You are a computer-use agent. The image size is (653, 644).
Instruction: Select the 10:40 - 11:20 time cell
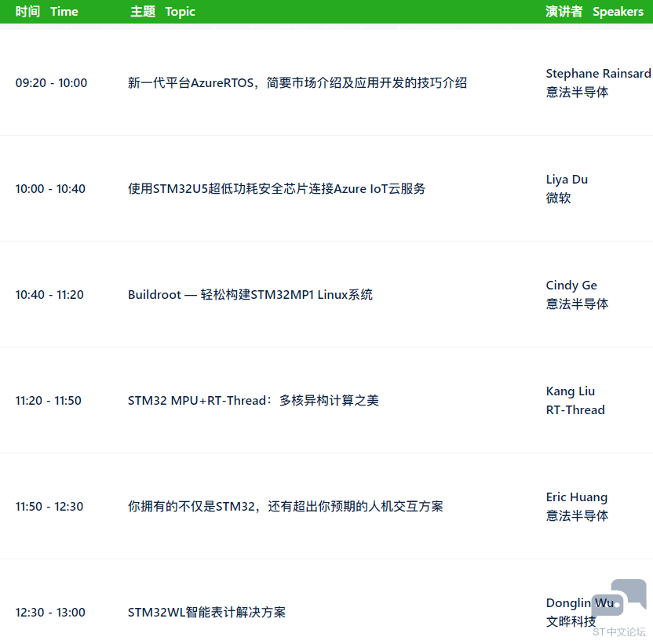tap(49, 295)
